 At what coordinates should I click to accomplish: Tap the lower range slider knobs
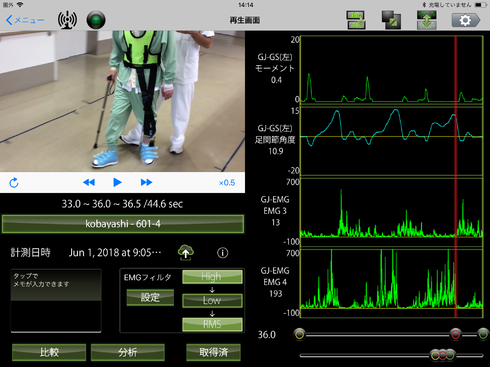[443, 355]
